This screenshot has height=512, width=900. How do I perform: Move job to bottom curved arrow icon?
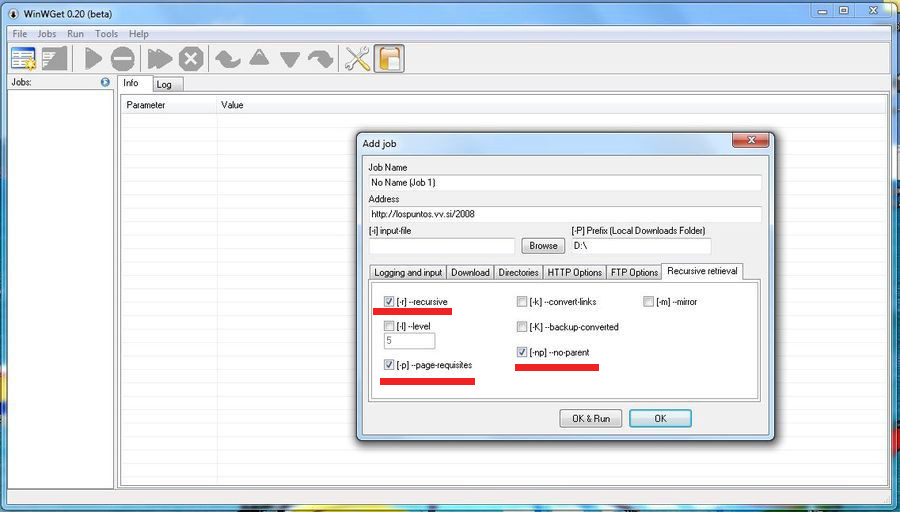click(320, 59)
